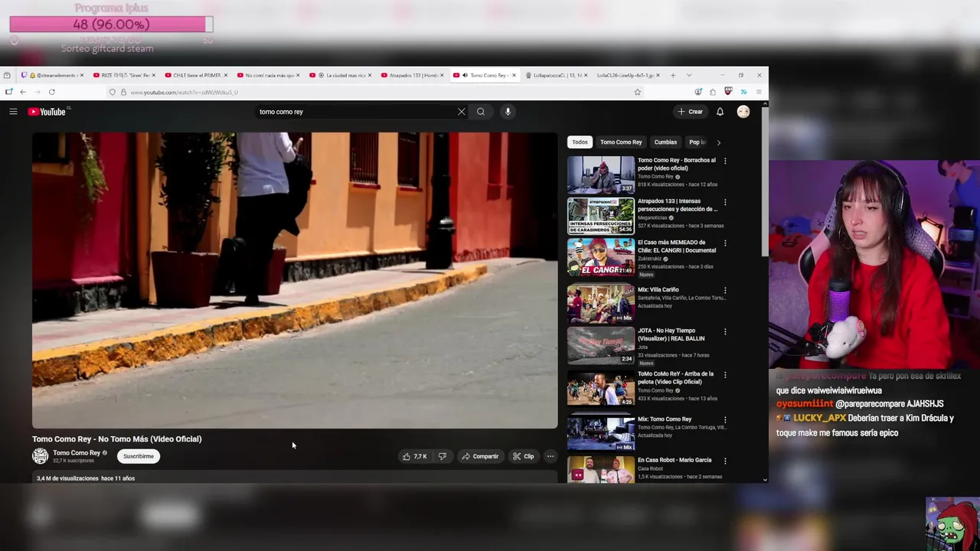
Task: Click the Suscribirme button
Action: tap(139, 456)
